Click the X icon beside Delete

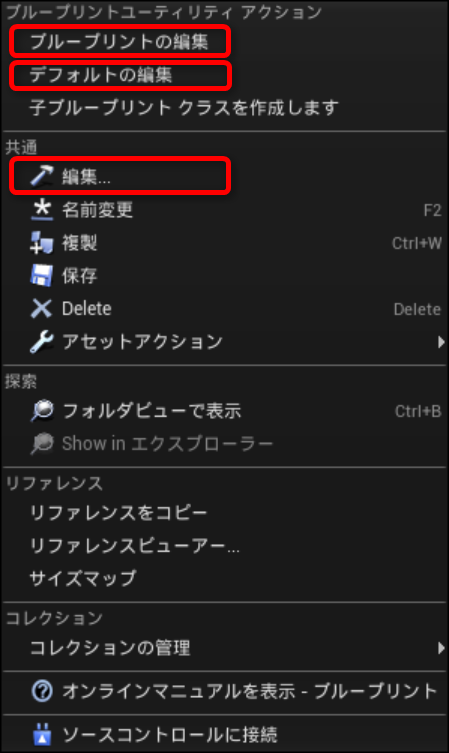click(x=42, y=308)
